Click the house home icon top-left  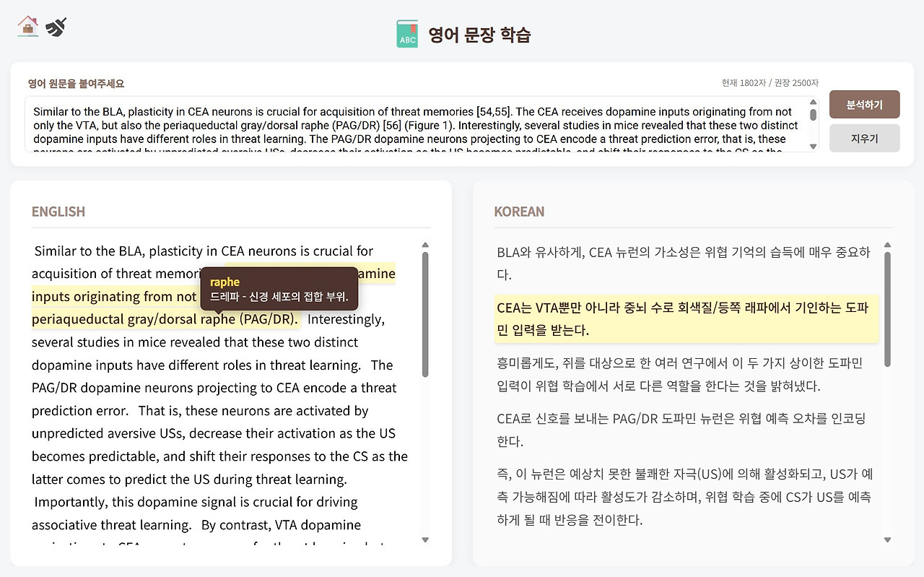27,26
